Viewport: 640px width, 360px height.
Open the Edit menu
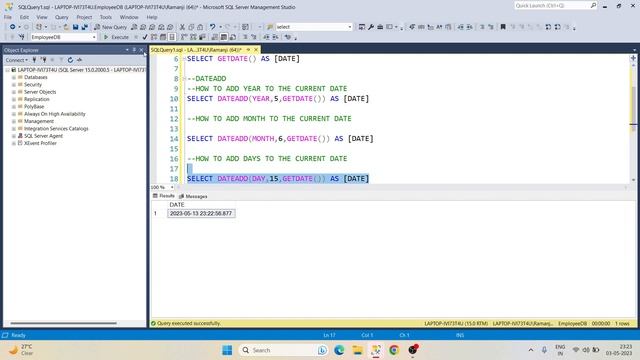click(x=24, y=17)
